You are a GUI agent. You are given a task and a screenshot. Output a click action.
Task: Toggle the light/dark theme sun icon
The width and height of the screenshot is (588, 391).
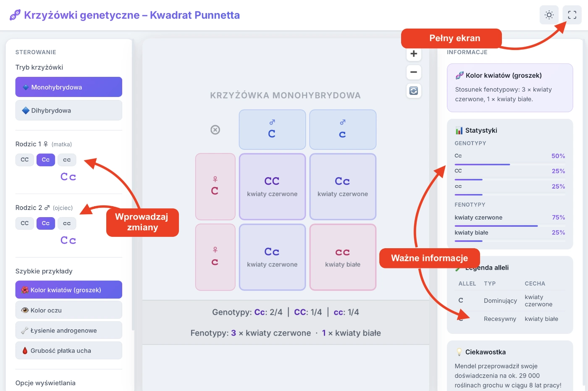click(549, 15)
